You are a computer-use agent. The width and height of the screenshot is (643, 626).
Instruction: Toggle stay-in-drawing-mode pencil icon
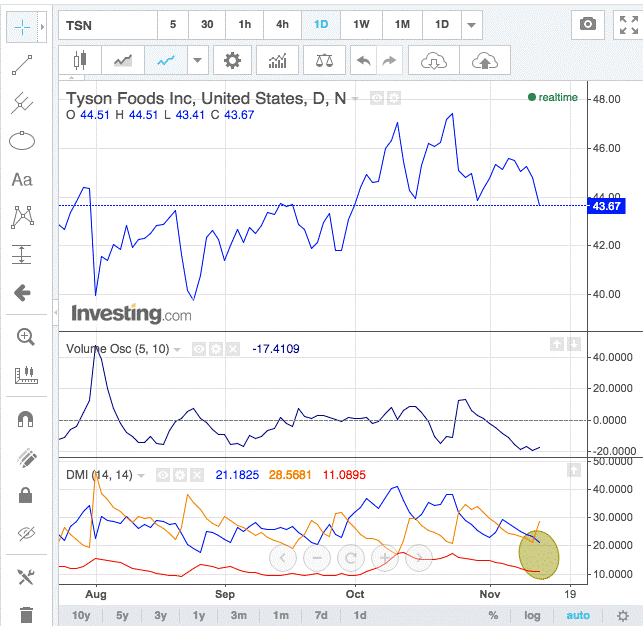coord(26,458)
